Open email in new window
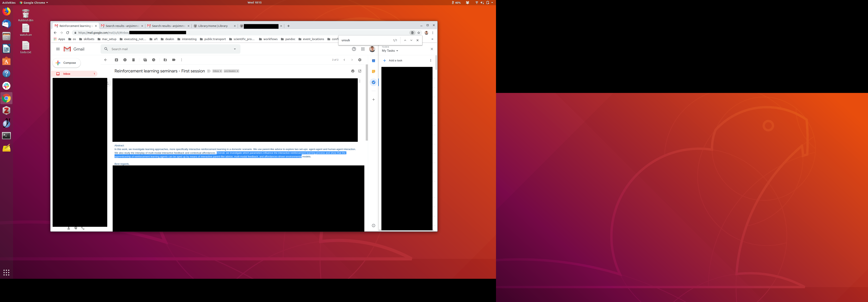868x302 pixels. pyautogui.click(x=360, y=71)
